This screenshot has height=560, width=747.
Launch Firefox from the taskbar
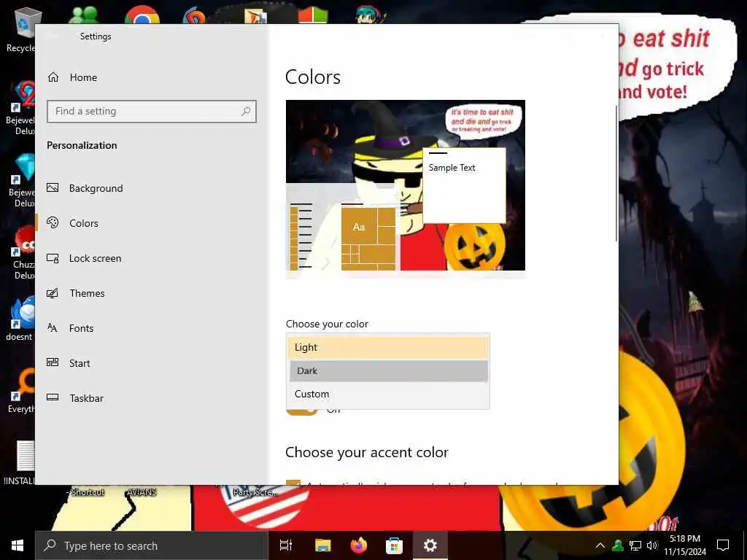358,545
